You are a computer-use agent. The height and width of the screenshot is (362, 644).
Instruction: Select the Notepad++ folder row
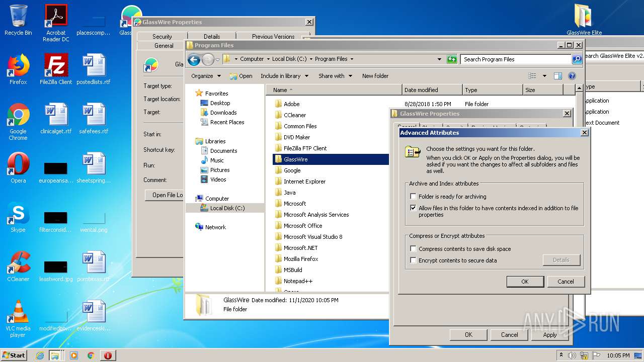(x=298, y=281)
